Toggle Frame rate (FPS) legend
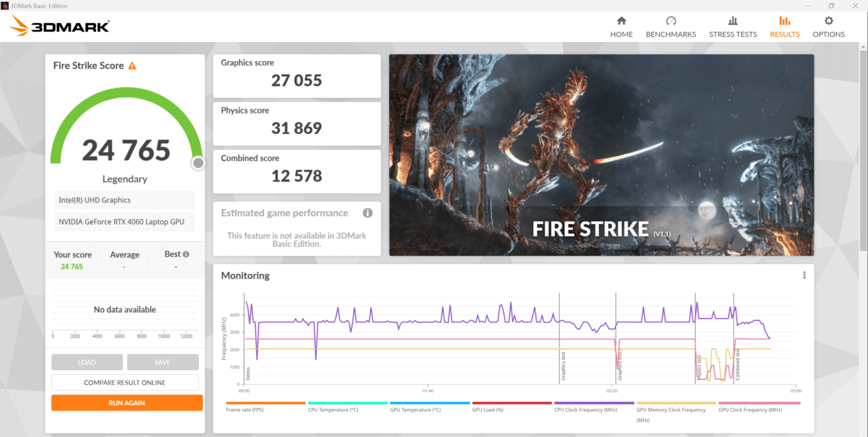The image size is (868, 437). pyautogui.click(x=265, y=407)
